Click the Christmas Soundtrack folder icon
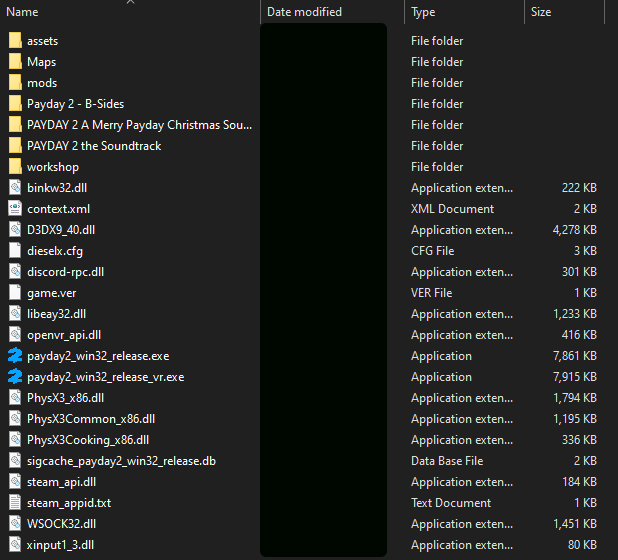The height and width of the screenshot is (560, 618). coord(15,125)
